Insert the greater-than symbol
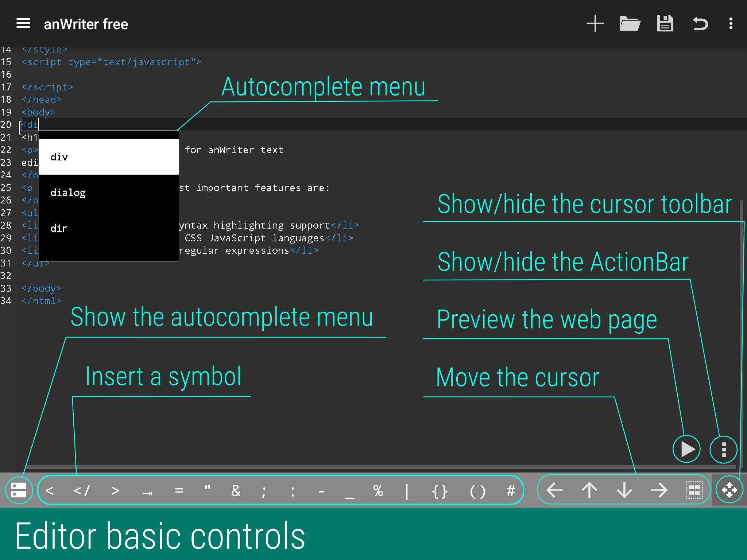The image size is (747, 560). pyautogui.click(x=115, y=491)
